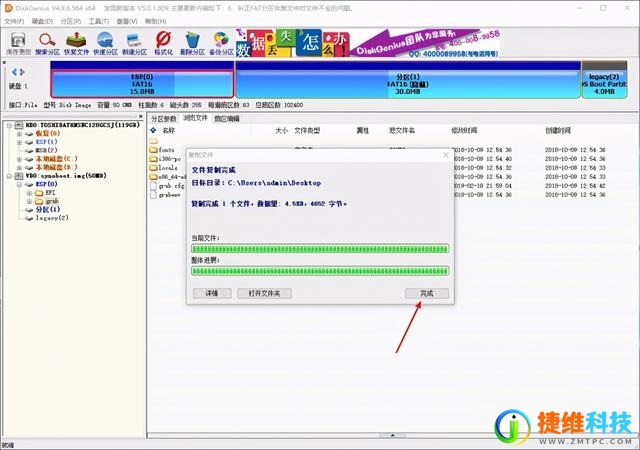Select the ESP(0) FAT16 partition bar
The image size is (640, 450).
(142, 81)
